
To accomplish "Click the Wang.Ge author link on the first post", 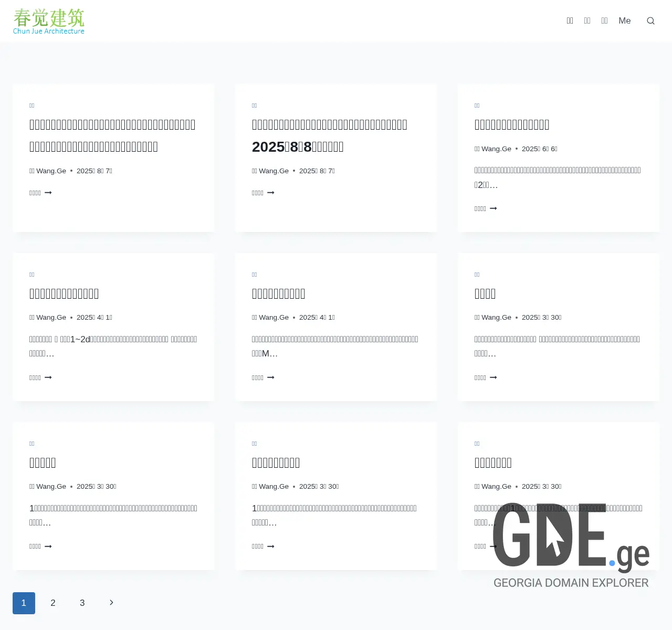I will point(51,171).
